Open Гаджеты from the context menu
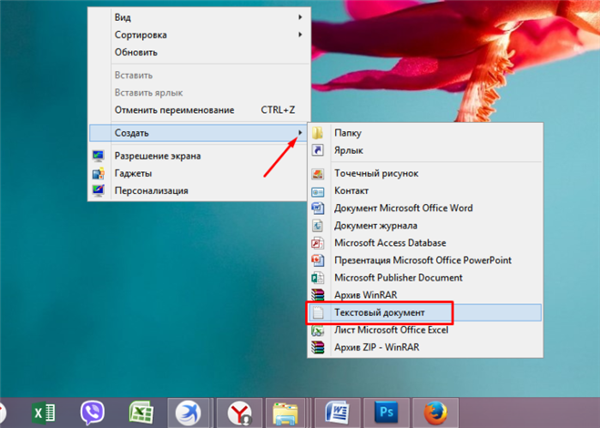 [x=198, y=173]
